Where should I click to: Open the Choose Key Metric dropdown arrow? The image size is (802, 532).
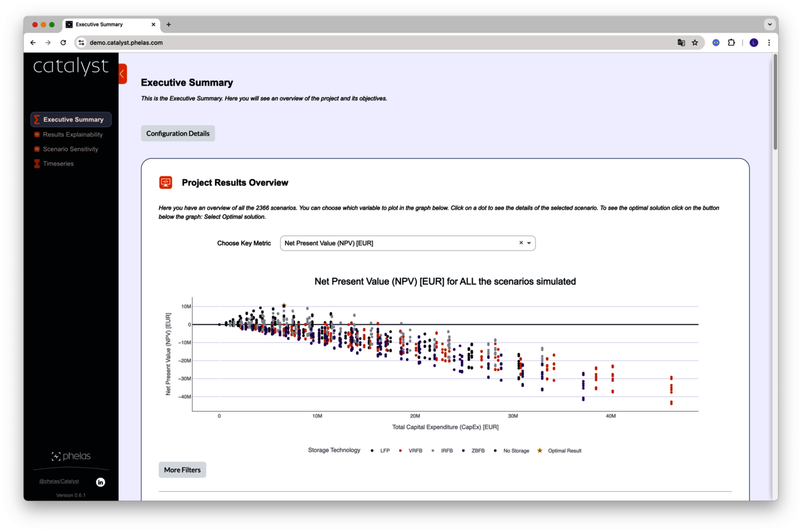(x=529, y=243)
